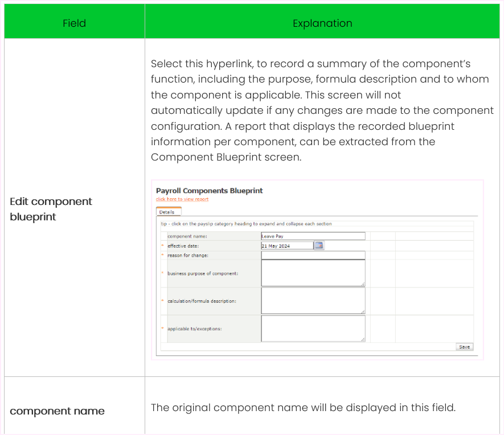Click the 'component name' row label in the table
Screen dimensions: 504x435
coord(57,411)
